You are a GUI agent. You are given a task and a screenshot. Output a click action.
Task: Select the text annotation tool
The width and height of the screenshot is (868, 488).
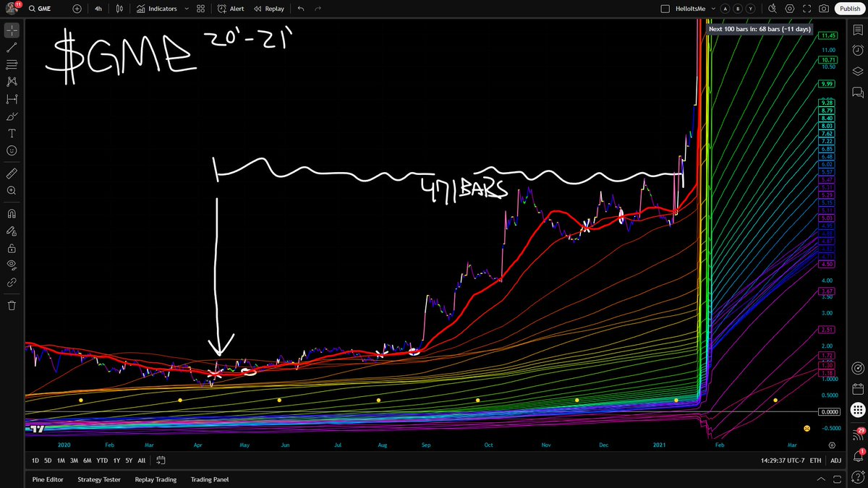(x=12, y=134)
